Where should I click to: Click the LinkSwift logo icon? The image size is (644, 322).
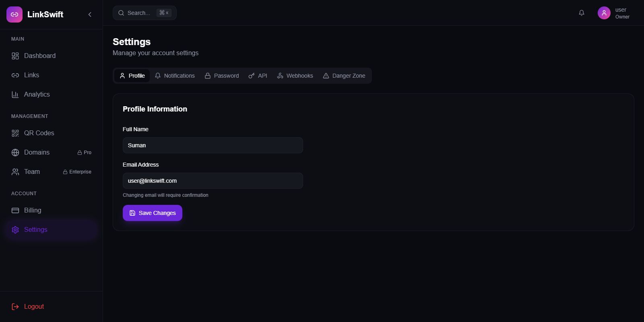pos(14,14)
